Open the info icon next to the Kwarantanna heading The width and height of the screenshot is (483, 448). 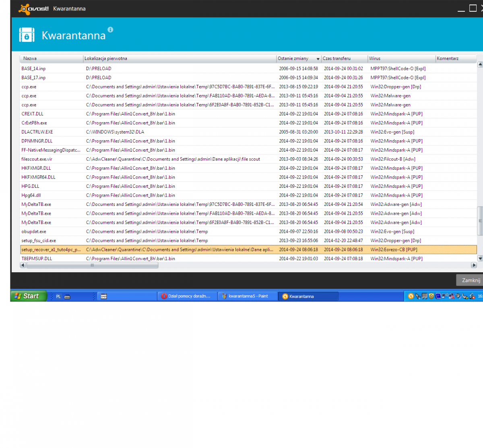110,29
